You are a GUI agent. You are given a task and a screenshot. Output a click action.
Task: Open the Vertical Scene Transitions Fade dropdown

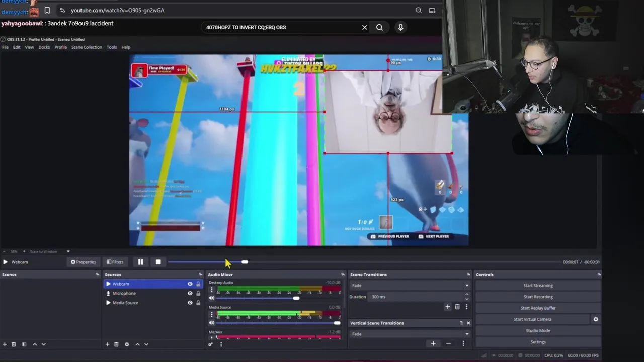[x=410, y=334]
